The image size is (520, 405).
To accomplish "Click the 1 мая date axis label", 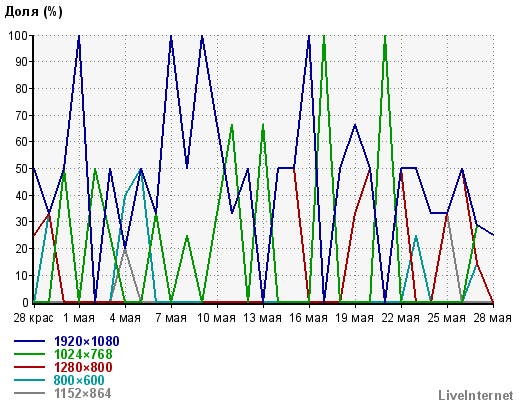I will pyautogui.click(x=79, y=318).
